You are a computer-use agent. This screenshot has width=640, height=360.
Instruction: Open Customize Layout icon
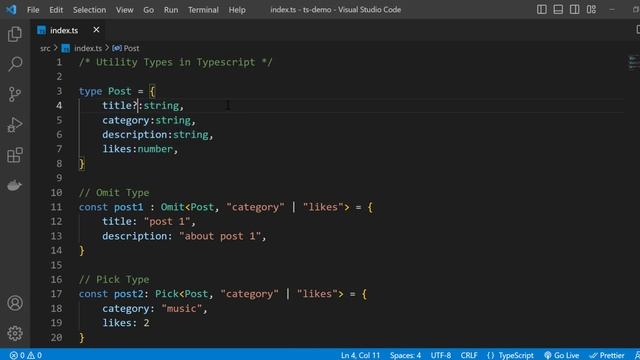coord(591,9)
